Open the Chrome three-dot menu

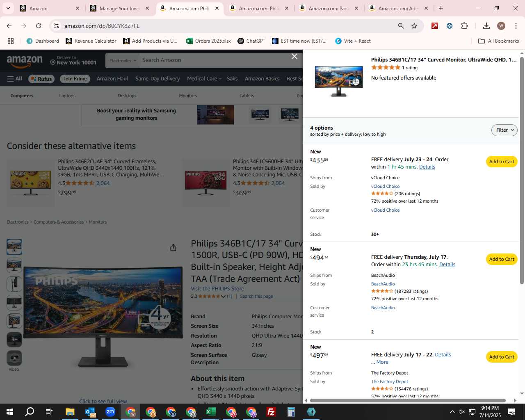click(x=516, y=26)
